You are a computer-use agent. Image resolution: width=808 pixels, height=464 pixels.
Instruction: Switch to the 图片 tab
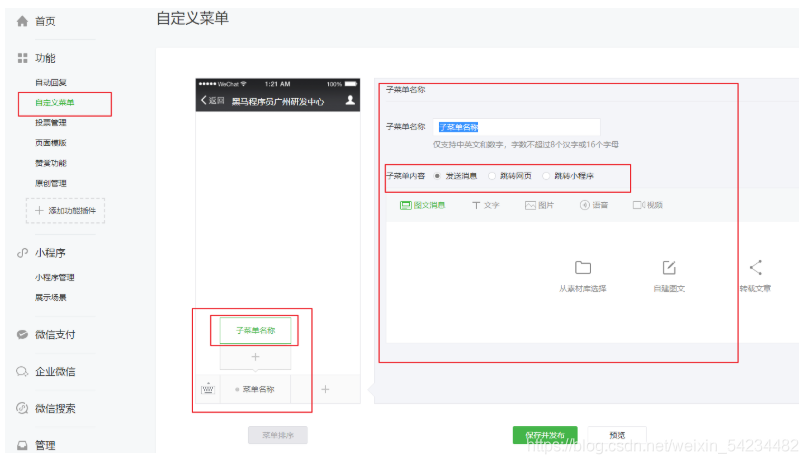(539, 205)
